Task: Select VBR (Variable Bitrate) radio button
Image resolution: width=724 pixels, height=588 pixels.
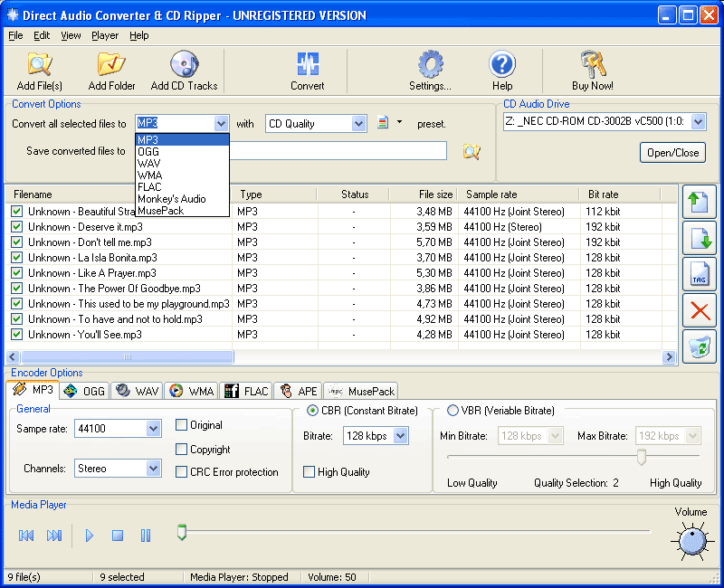Action: click(x=452, y=411)
